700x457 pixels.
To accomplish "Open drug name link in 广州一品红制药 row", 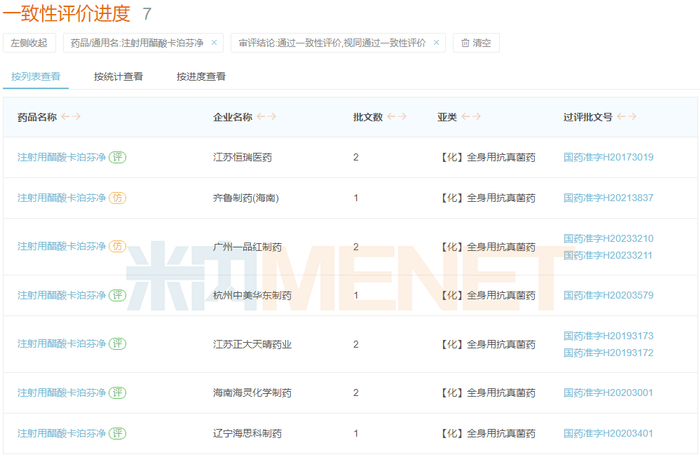I will click(x=62, y=246).
